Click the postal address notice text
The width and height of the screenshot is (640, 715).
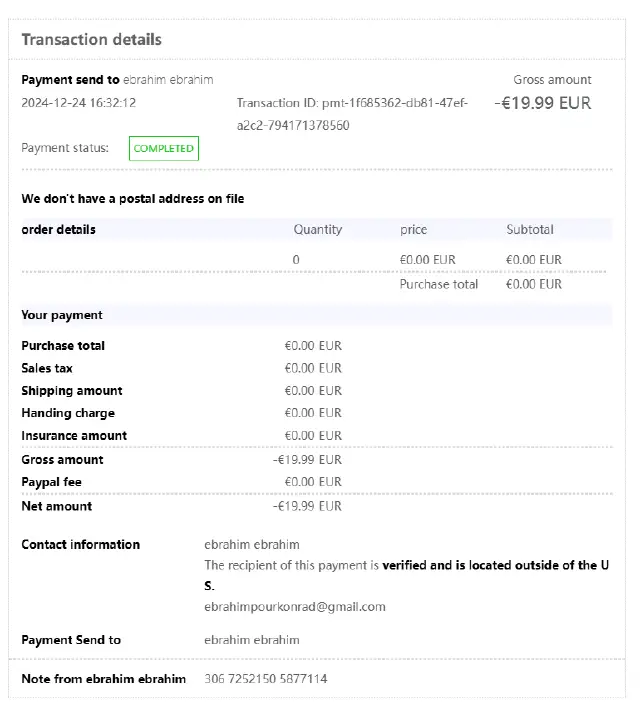133,199
